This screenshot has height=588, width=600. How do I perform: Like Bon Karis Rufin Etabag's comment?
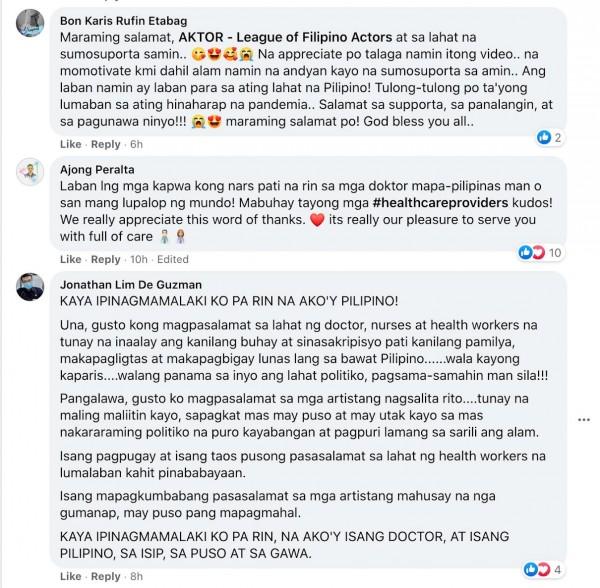click(x=71, y=144)
